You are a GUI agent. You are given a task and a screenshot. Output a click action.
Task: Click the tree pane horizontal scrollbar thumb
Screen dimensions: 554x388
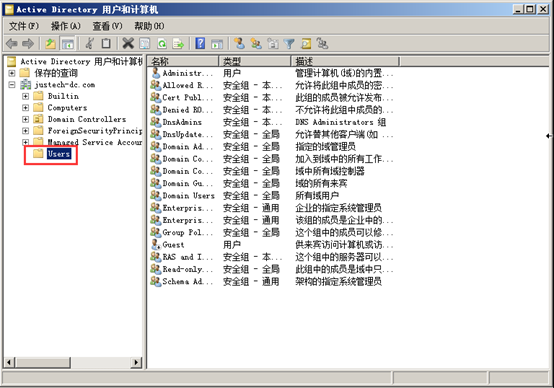(x=43, y=362)
